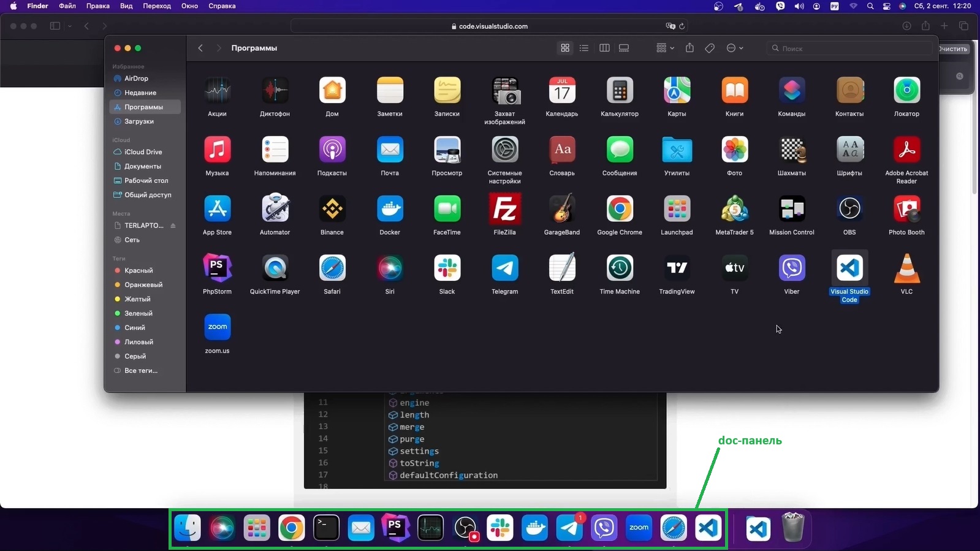Open the Окно menu

(189, 6)
